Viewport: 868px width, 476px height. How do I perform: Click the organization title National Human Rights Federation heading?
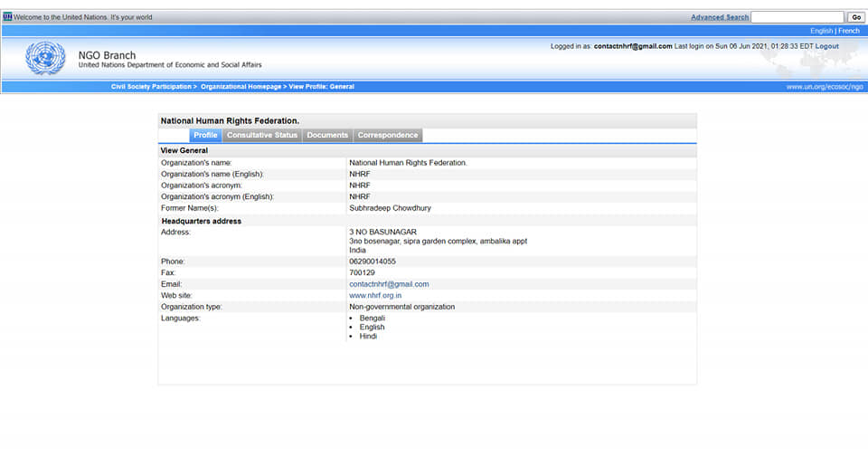230,120
